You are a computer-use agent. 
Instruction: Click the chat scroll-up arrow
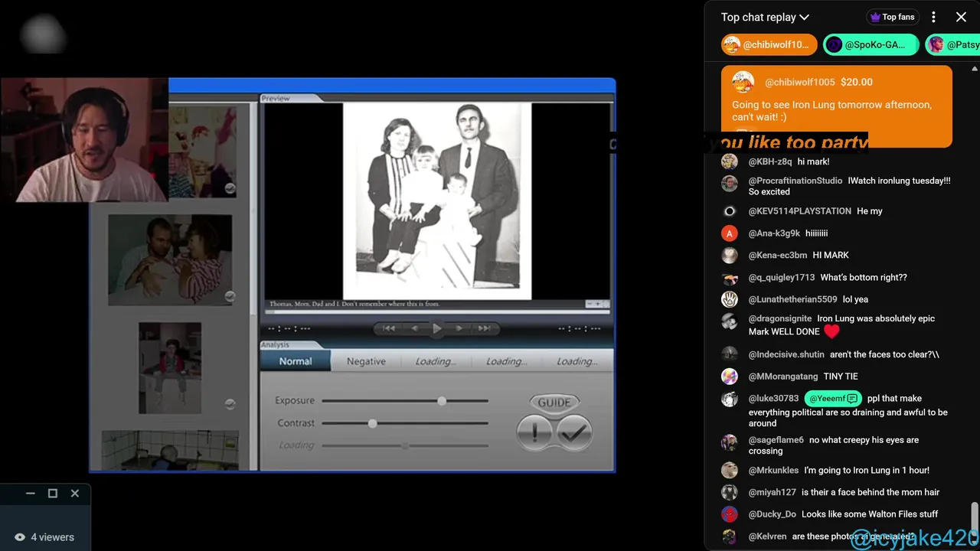(x=975, y=69)
